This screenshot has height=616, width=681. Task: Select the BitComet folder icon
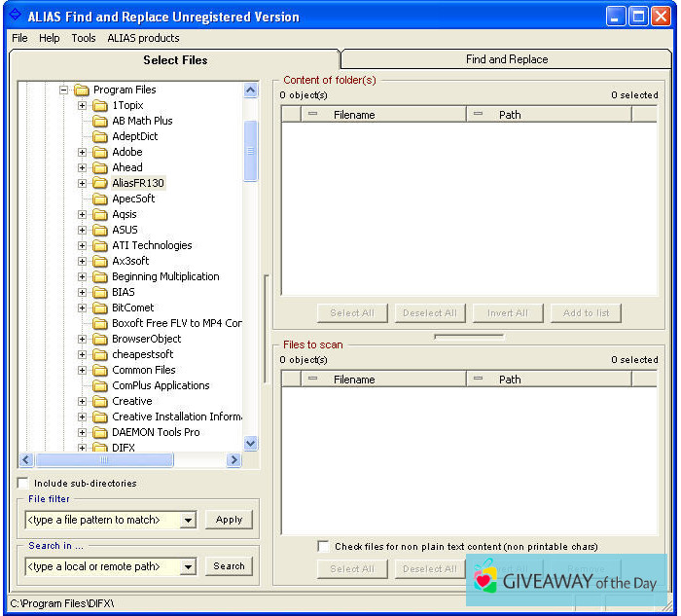point(100,308)
